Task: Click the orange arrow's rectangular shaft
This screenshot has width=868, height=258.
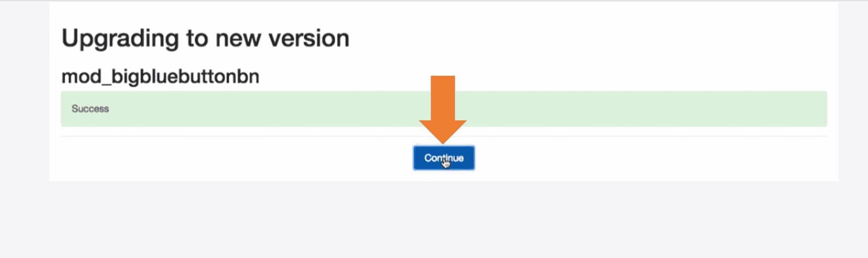Action: coord(443,98)
